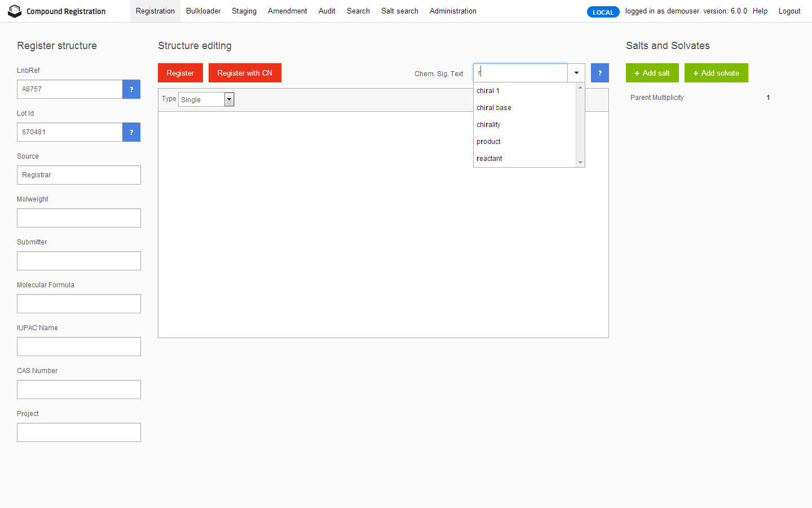The image size is (812, 508).
Task: Click the Compound Registration logo icon
Action: tap(15, 11)
